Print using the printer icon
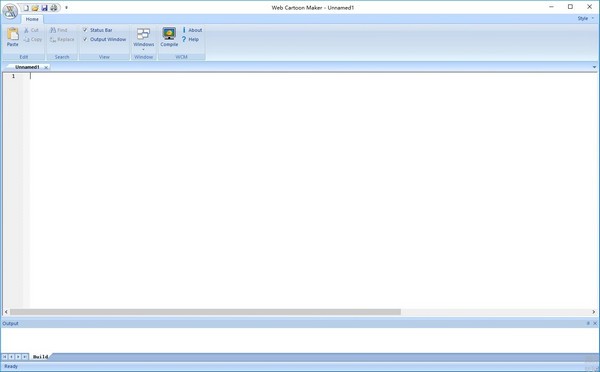 pyautogui.click(x=54, y=8)
